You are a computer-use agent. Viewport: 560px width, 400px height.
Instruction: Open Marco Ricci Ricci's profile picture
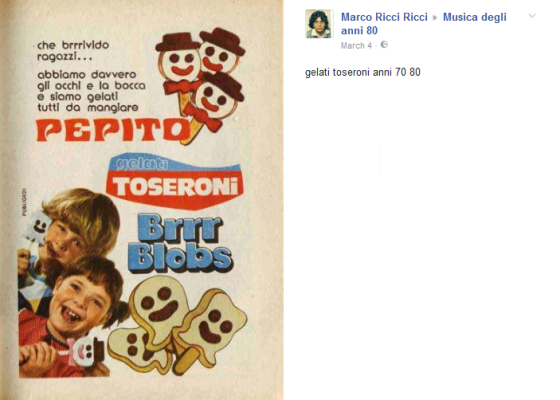319,24
